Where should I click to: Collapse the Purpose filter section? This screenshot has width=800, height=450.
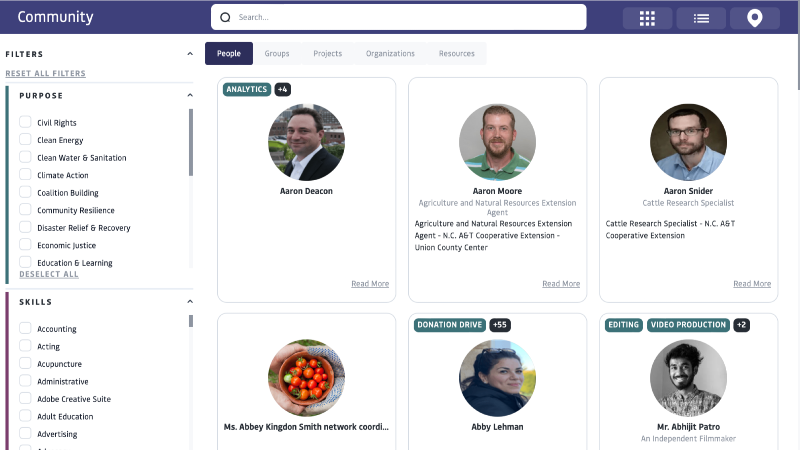coord(190,96)
